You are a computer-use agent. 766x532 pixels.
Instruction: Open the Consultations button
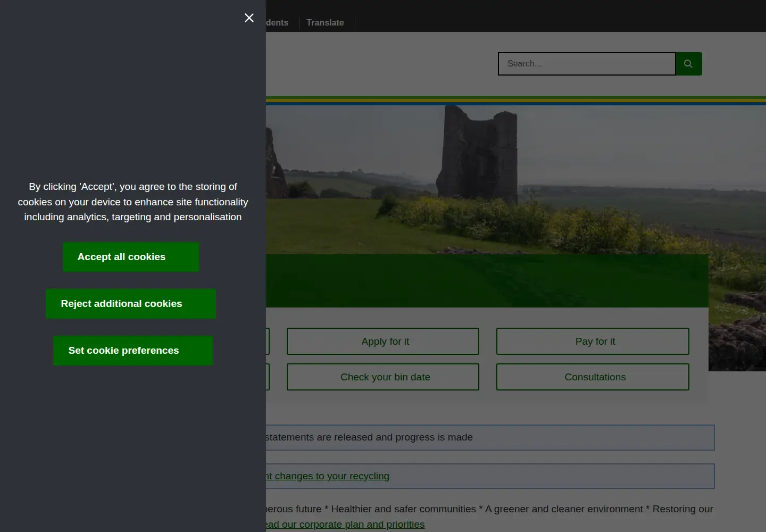[x=593, y=377]
